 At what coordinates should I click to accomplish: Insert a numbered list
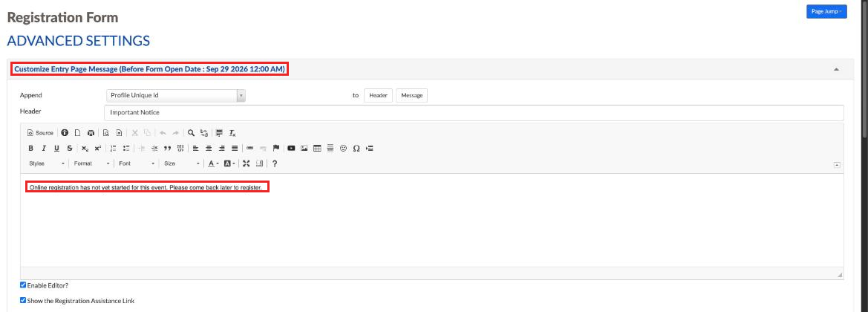[x=113, y=149]
